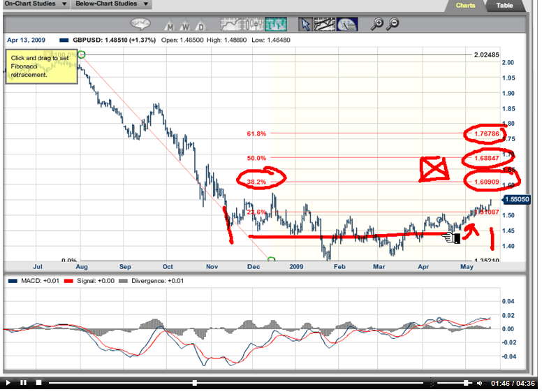The height and width of the screenshot is (392, 542).
Task: Mute the video speaker icon
Action: [479, 383]
